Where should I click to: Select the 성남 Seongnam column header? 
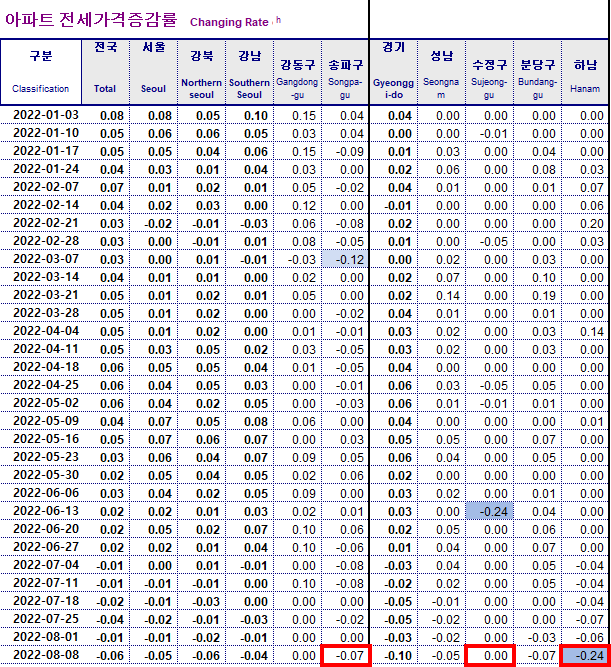point(441,72)
